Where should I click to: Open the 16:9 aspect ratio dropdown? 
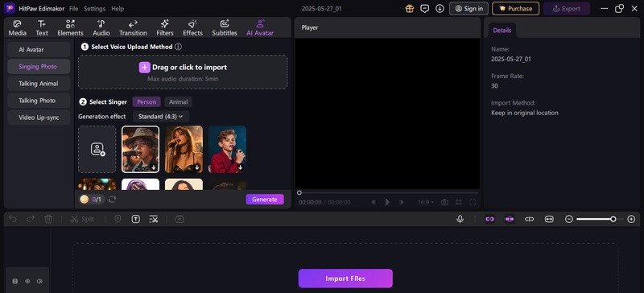pos(426,202)
